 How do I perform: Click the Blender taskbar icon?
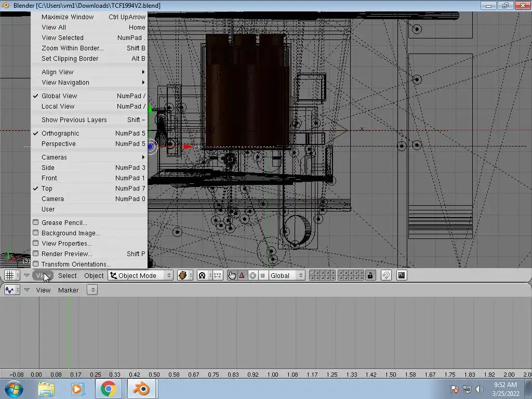pos(142,389)
